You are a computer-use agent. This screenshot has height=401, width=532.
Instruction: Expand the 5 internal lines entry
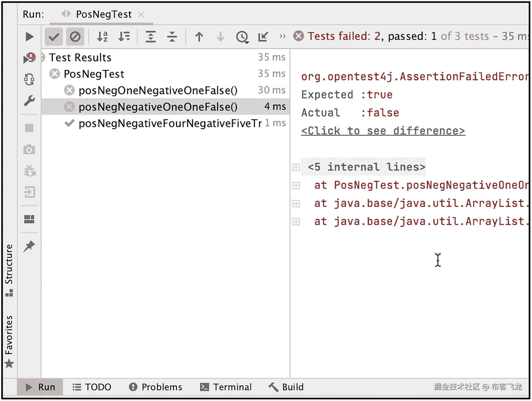tap(296, 167)
